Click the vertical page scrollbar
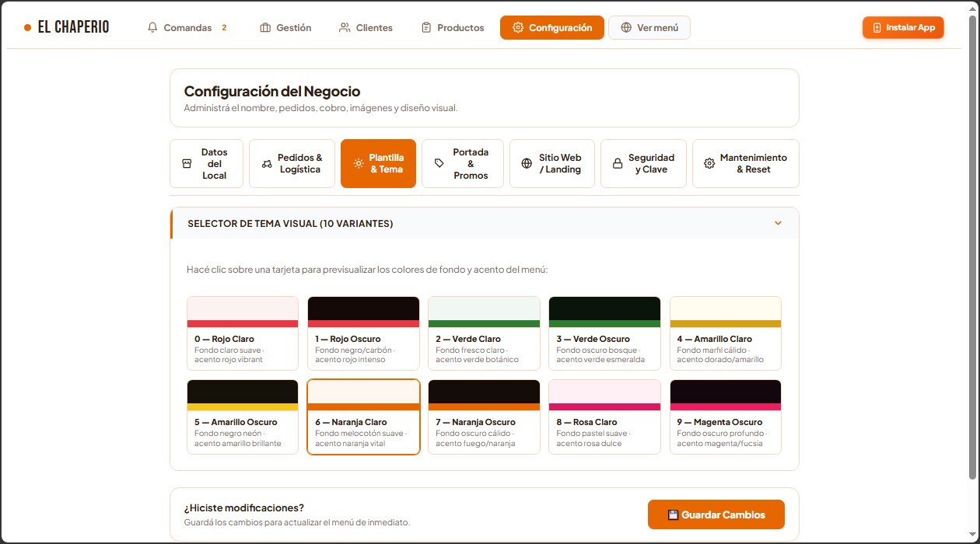This screenshot has width=980, height=544. click(x=972, y=249)
